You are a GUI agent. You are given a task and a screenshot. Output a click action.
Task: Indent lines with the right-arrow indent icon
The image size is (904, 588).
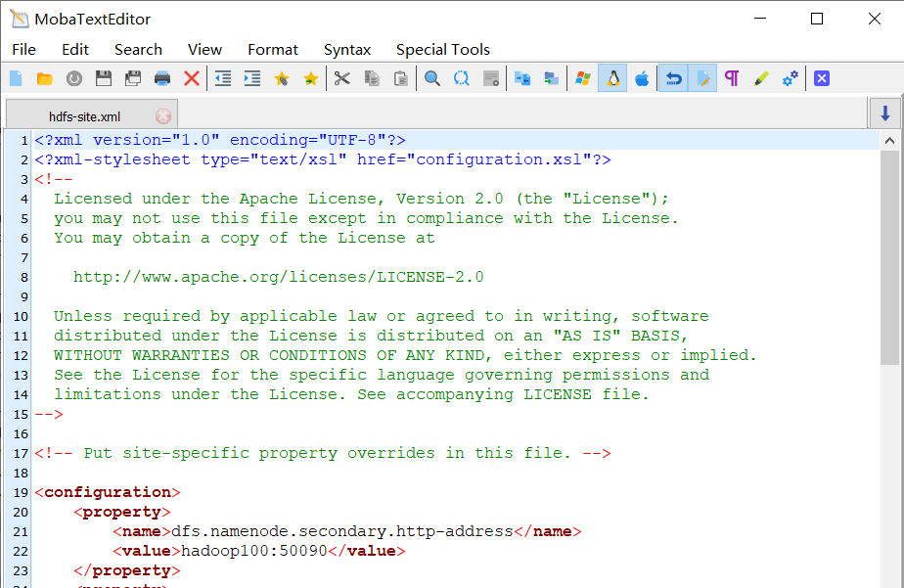point(252,78)
